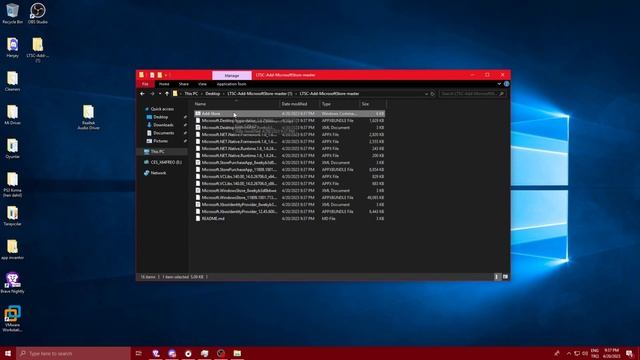
Task: Click This PC in the breadcrumb path
Action: (x=191, y=94)
